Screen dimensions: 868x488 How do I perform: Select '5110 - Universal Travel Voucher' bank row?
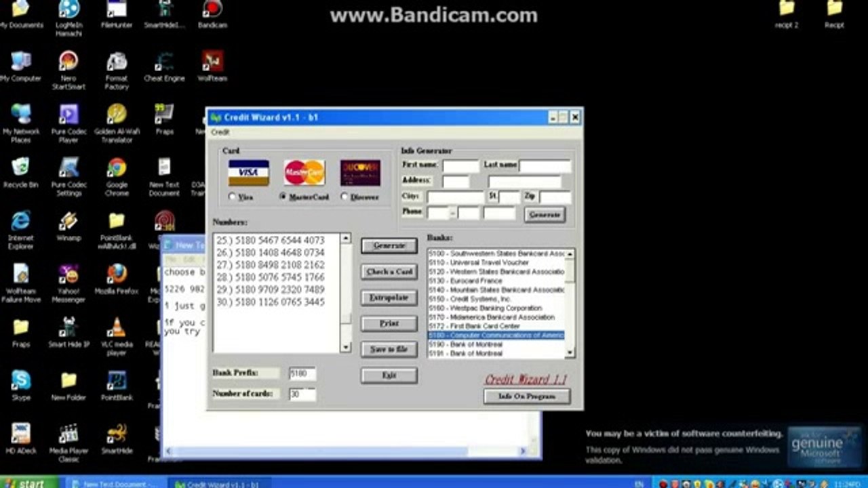(496, 262)
